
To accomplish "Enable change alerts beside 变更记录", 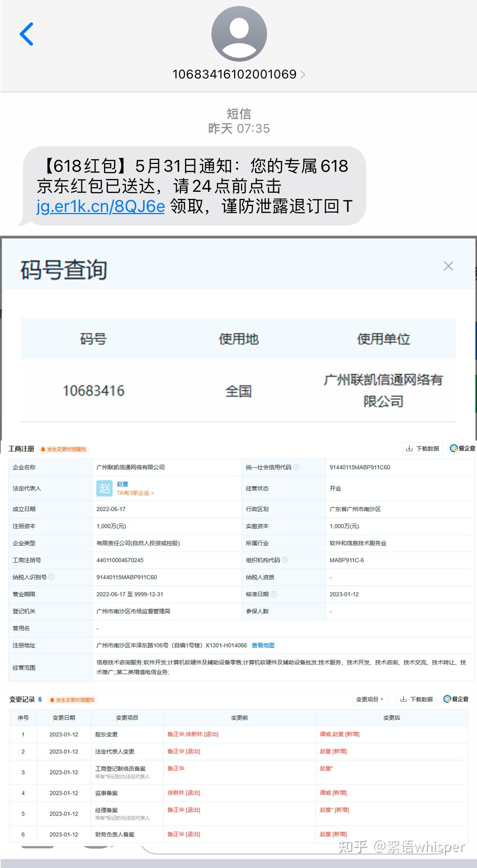I will [x=72, y=700].
